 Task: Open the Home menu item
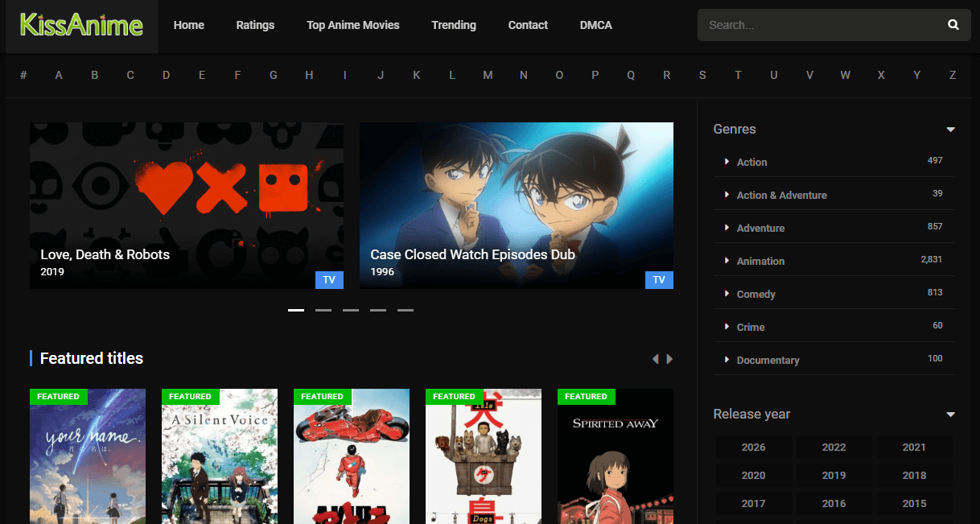189,25
